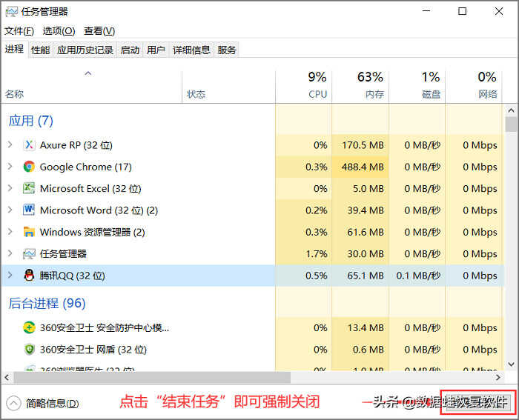Switch to the 应用历史记录 tab
The image size is (519, 420).
click(85, 50)
